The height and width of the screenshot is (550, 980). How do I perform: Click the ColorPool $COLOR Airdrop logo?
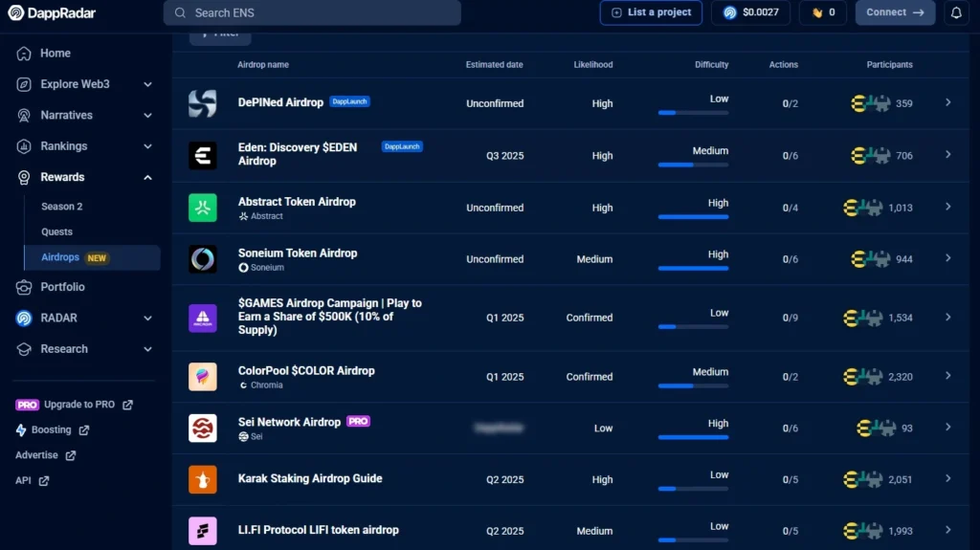pos(203,376)
